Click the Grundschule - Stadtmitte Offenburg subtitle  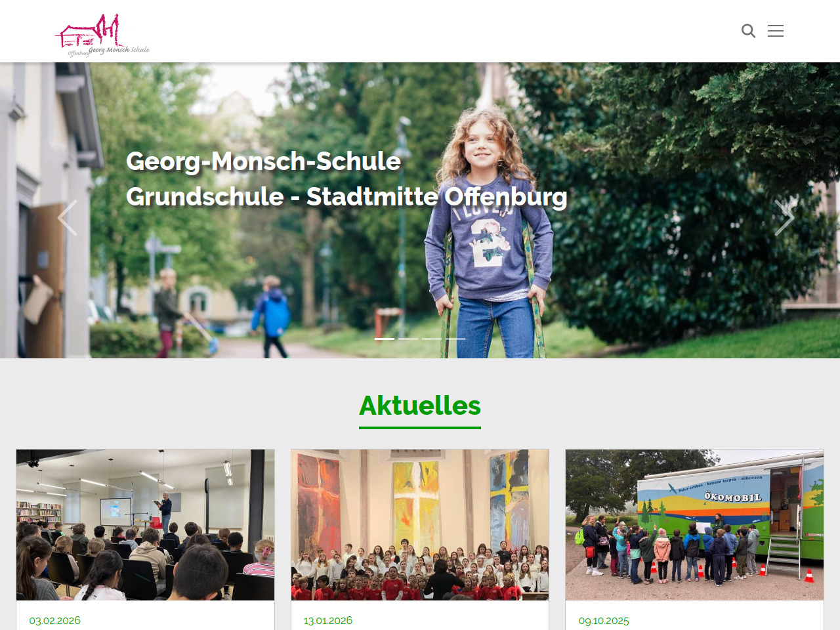click(x=346, y=197)
